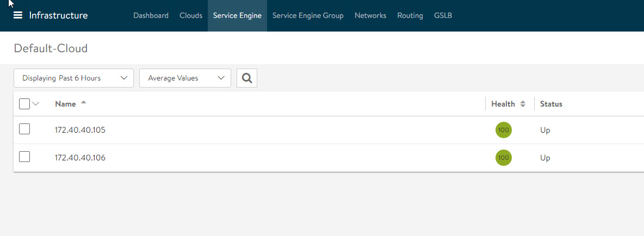
Task: Sort table using Health sort arrows
Action: [x=523, y=104]
